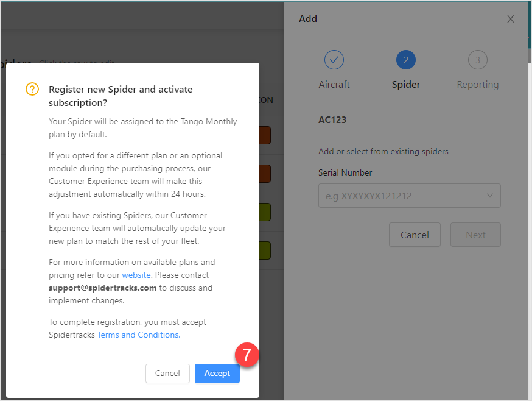Screen dimensions: 532x401
Task: Click the Next button in Add panel
Action: click(475, 235)
